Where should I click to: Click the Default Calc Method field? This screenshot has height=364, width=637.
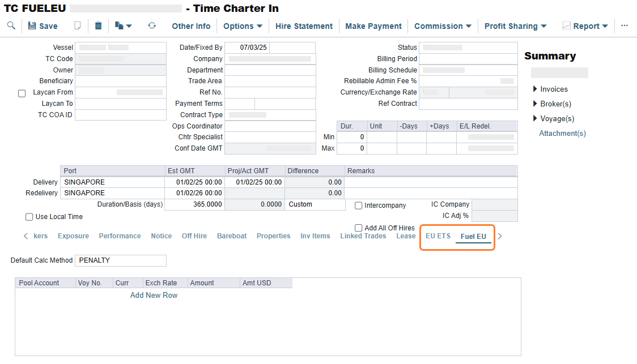[120, 260]
